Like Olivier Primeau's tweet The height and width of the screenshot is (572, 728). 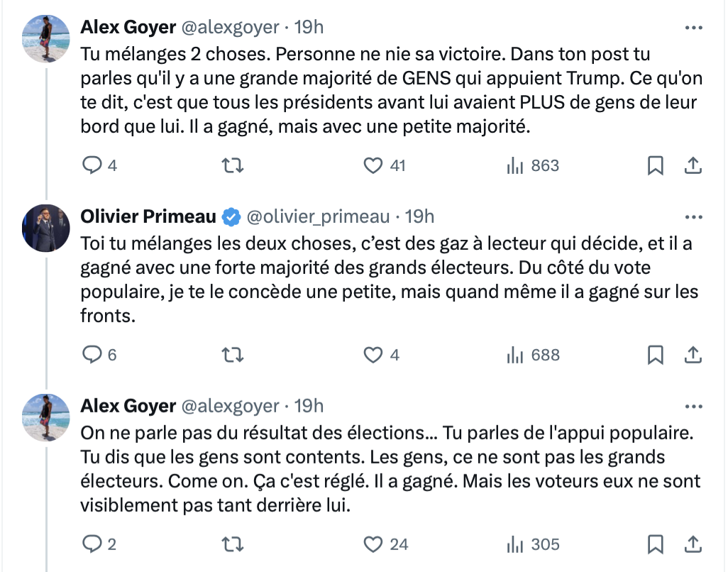tap(373, 355)
